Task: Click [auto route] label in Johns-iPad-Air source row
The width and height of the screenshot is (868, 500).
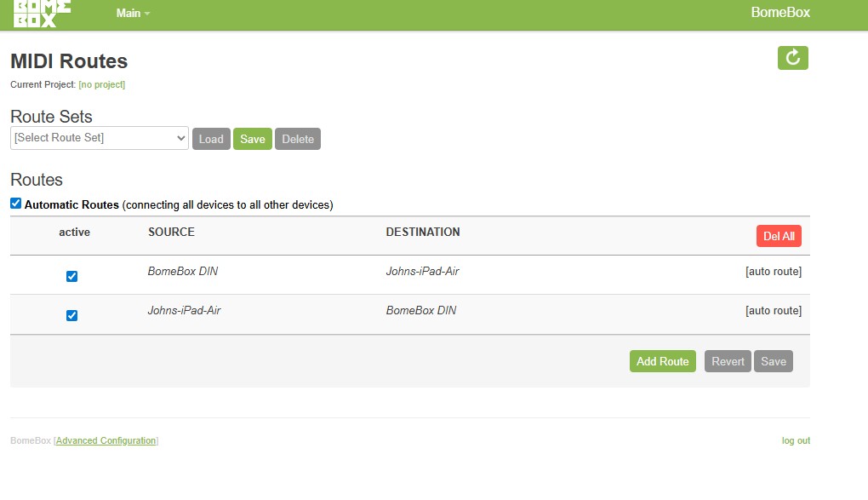Action: [774, 310]
